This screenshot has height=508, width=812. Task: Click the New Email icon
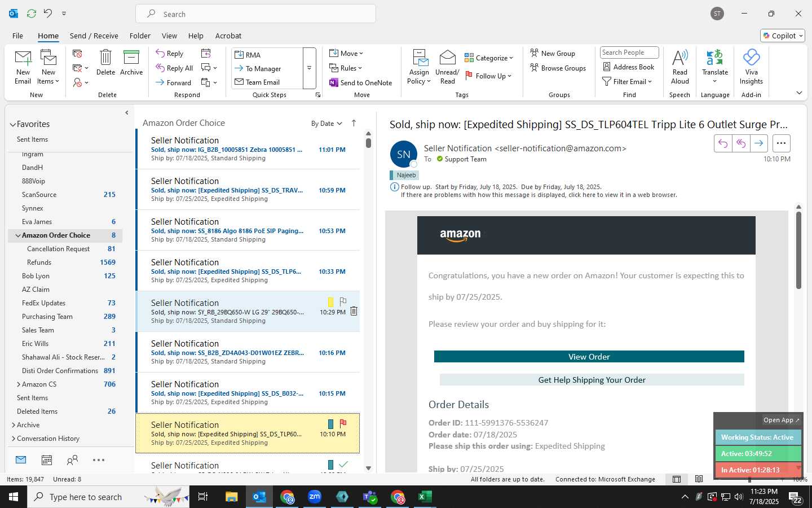(23, 67)
